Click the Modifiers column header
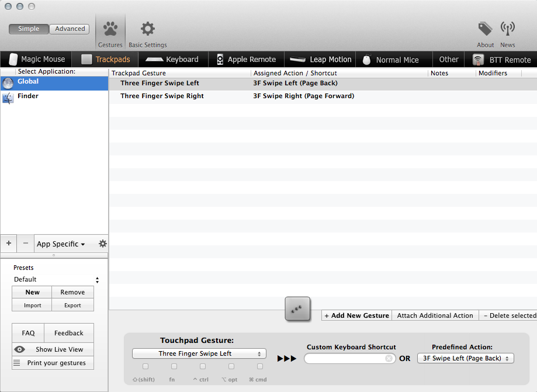The width and height of the screenshot is (537, 392). [x=498, y=73]
